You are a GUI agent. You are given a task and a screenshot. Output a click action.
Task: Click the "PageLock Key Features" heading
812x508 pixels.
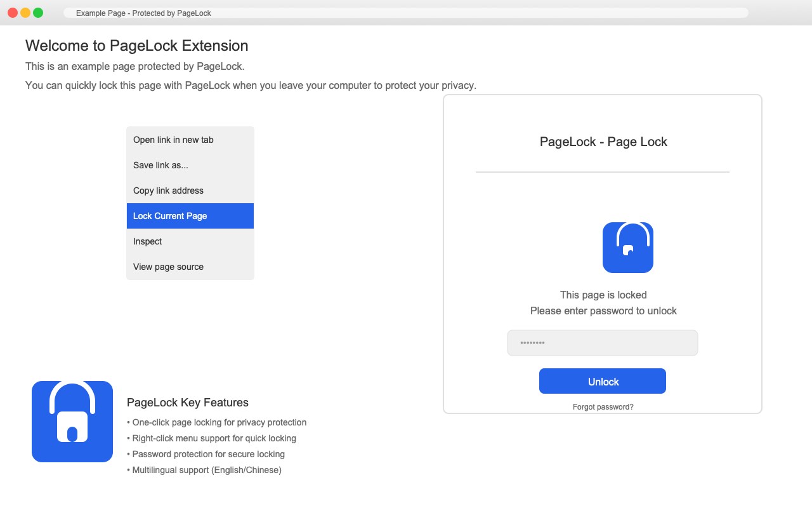pyautogui.click(x=188, y=403)
